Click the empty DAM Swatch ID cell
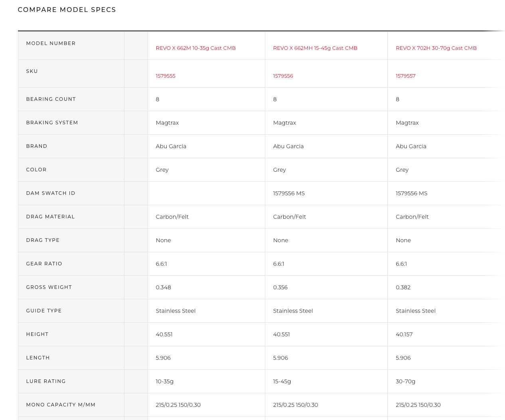The image size is (505, 420). [x=206, y=193]
